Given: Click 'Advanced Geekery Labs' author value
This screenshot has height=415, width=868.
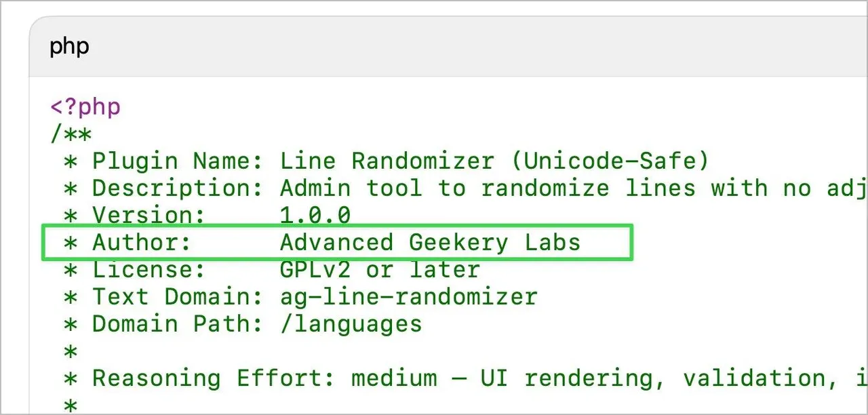Looking at the screenshot, I should (x=431, y=243).
